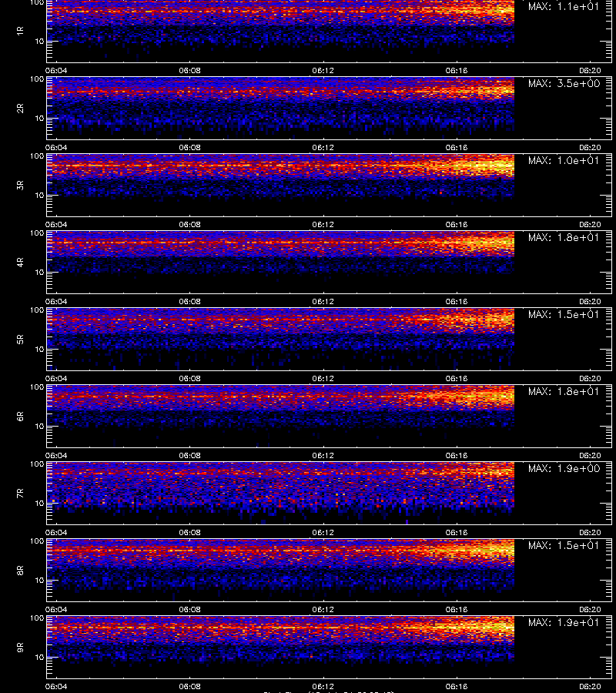This screenshot has width=616, height=693.
Task: Select the 100 energy tick label of panel 6R
Action: [37, 387]
